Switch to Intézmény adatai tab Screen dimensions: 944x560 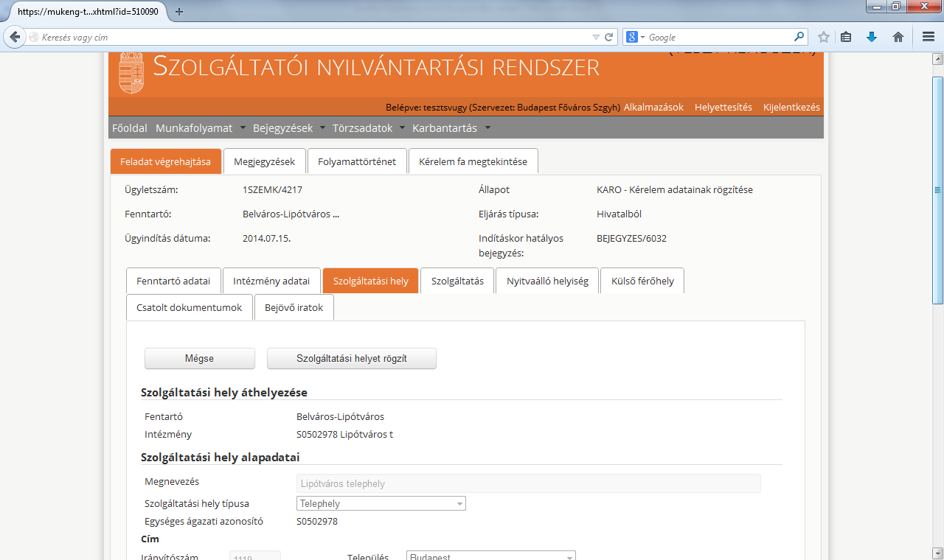[x=271, y=281]
